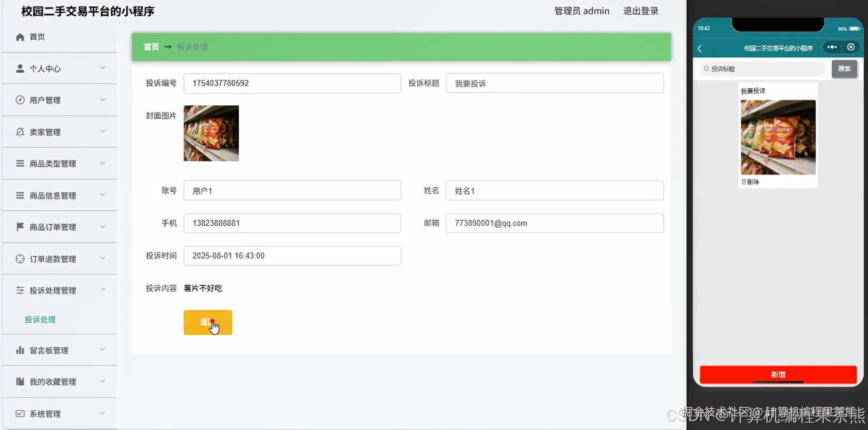Click the 账号 field showing 用户1
Viewport: 868px width, 430px height.
coord(292,190)
